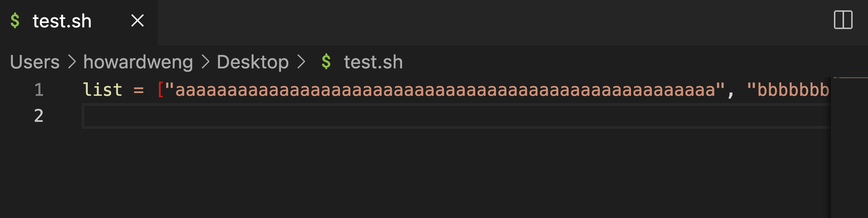Click the shell icon on the test.sh tab
The height and width of the screenshot is (218, 868).
point(15,21)
